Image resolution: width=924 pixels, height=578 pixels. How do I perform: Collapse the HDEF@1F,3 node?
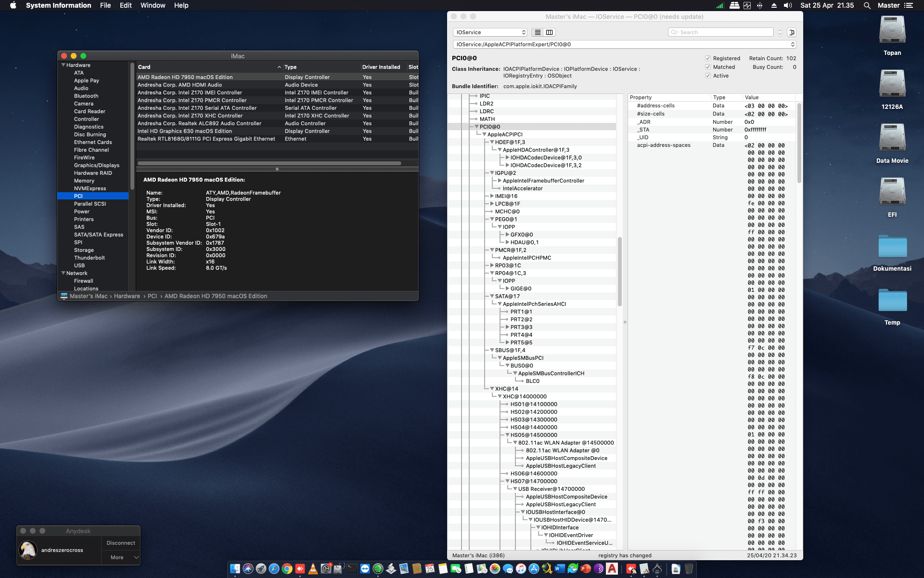(492, 142)
